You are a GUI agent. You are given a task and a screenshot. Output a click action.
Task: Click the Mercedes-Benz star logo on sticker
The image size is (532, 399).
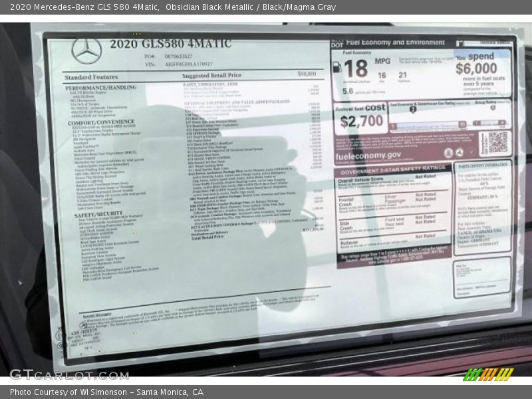click(86, 52)
